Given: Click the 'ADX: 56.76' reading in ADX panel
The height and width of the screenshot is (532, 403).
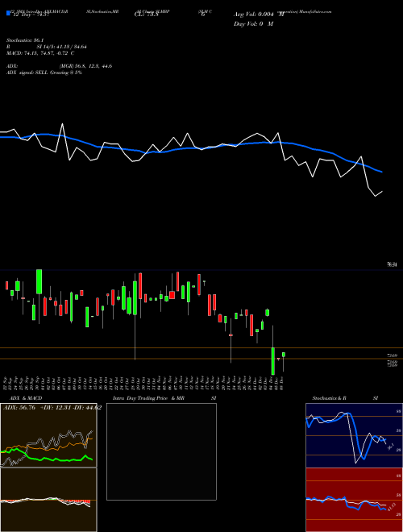Looking at the screenshot, I should pos(19,408).
